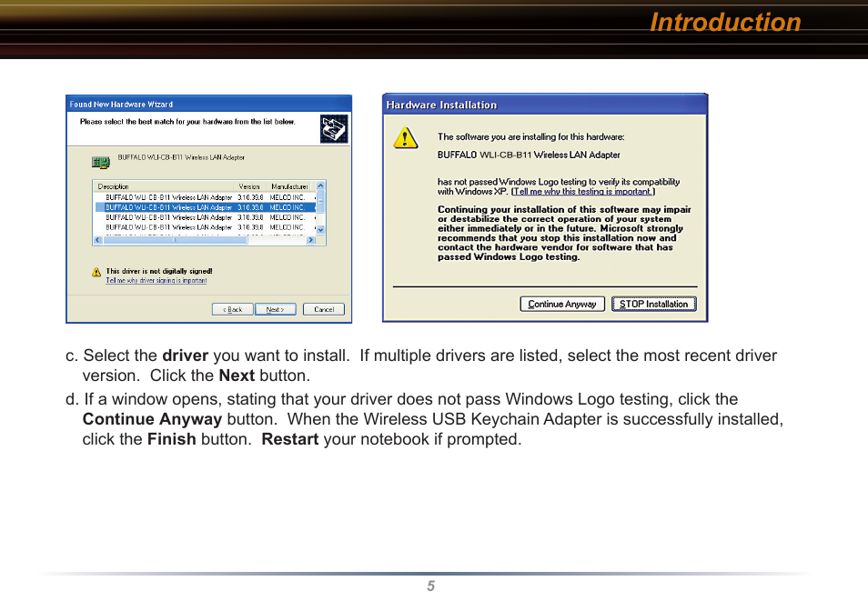Click the small warning icon beside 'not digitally signed'

[x=96, y=272]
